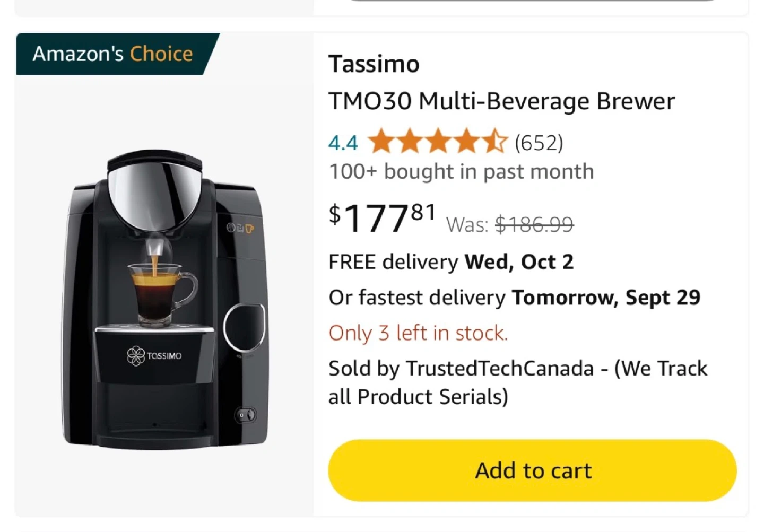Viewport: 764px width, 532px height.
Task: Open the Sold by TrustedTechCanada seller info
Action: (517, 382)
